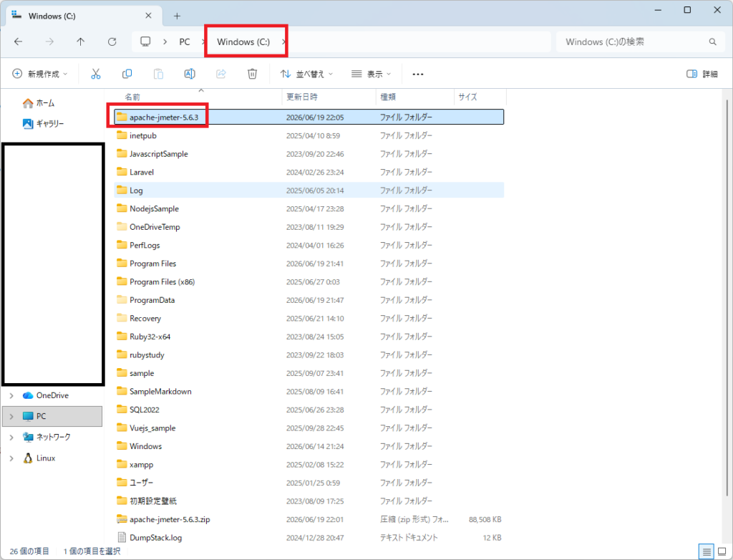Click the chevron after Windows (C:) in address bar
Screen dimensions: 733x560
pos(283,42)
